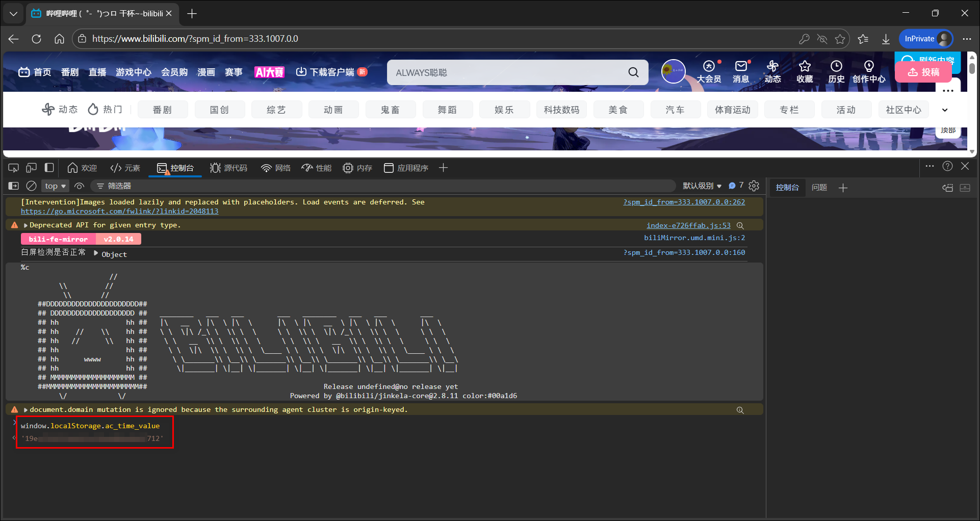
Task: Refresh the page using reload icon
Action: click(36, 39)
